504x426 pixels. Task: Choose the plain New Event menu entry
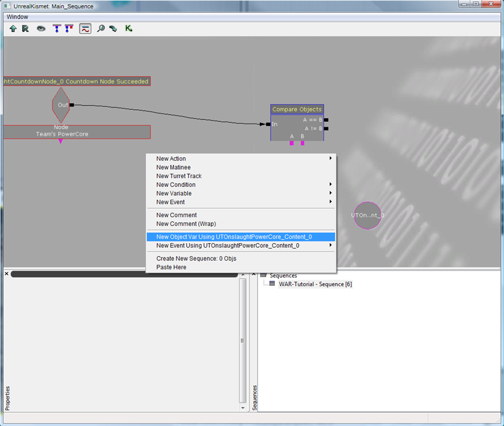241,202
